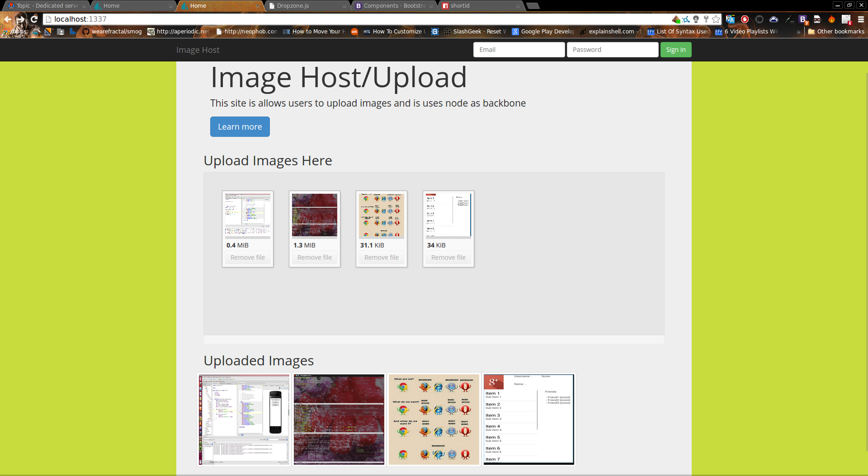Click the Image Host navbar brand

(198, 50)
